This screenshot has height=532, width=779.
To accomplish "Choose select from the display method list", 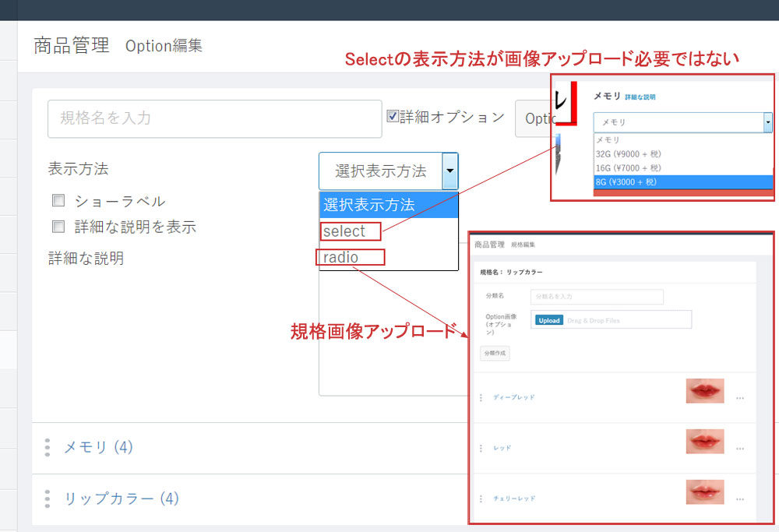I will (x=344, y=231).
